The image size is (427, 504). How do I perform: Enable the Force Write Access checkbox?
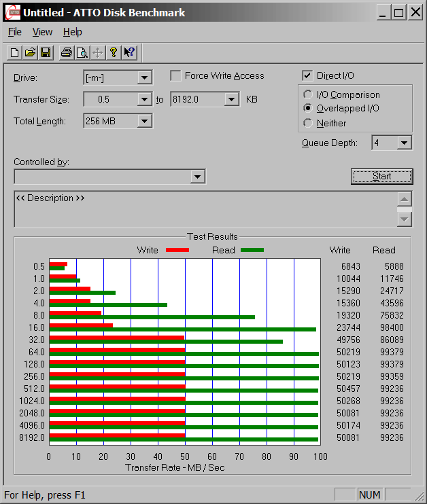(x=176, y=76)
